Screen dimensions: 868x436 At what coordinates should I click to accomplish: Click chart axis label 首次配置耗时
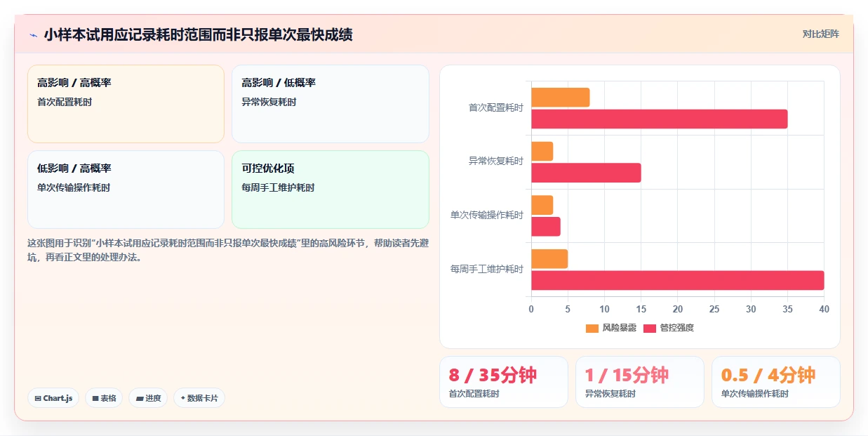496,107
